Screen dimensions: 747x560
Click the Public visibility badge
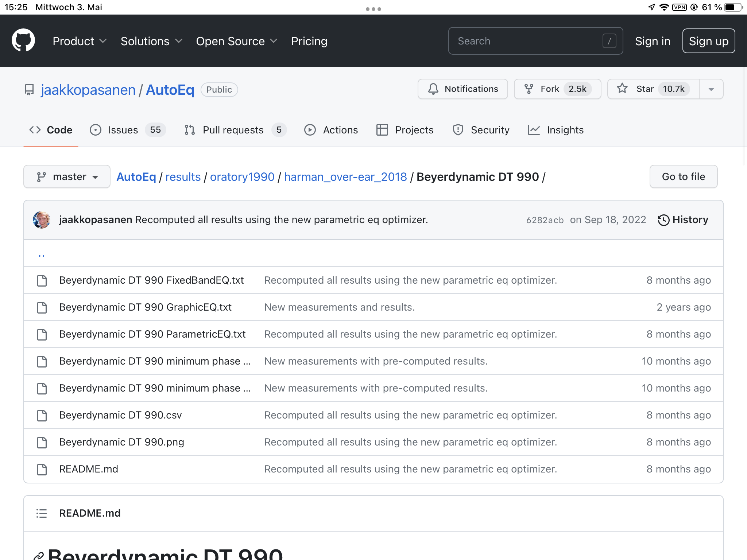point(219,90)
